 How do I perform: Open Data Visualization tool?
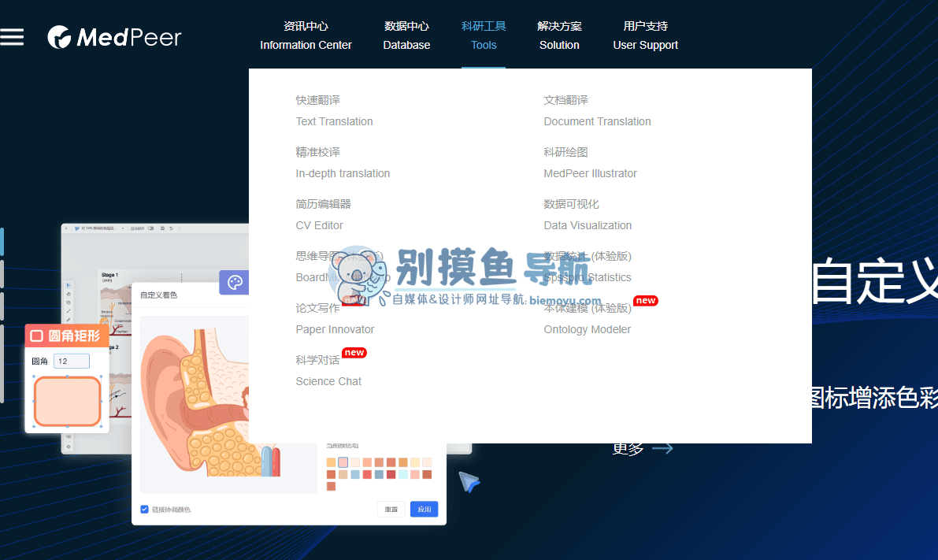point(588,215)
